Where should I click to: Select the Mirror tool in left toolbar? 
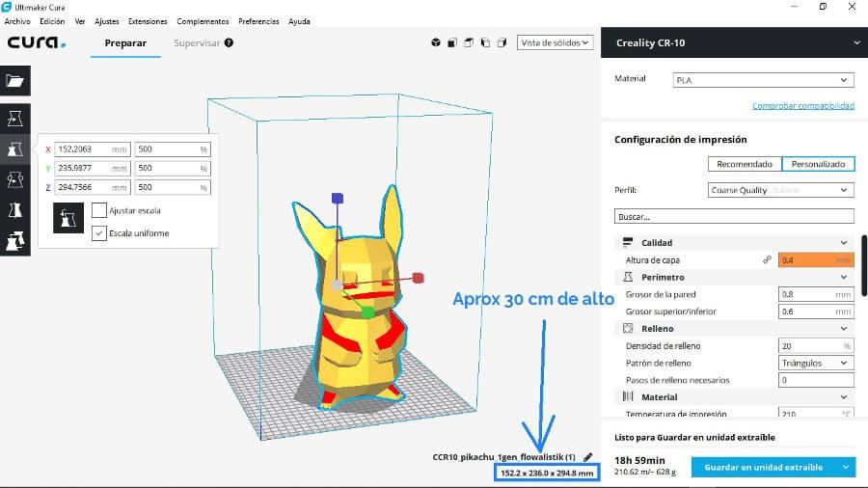pyautogui.click(x=14, y=210)
